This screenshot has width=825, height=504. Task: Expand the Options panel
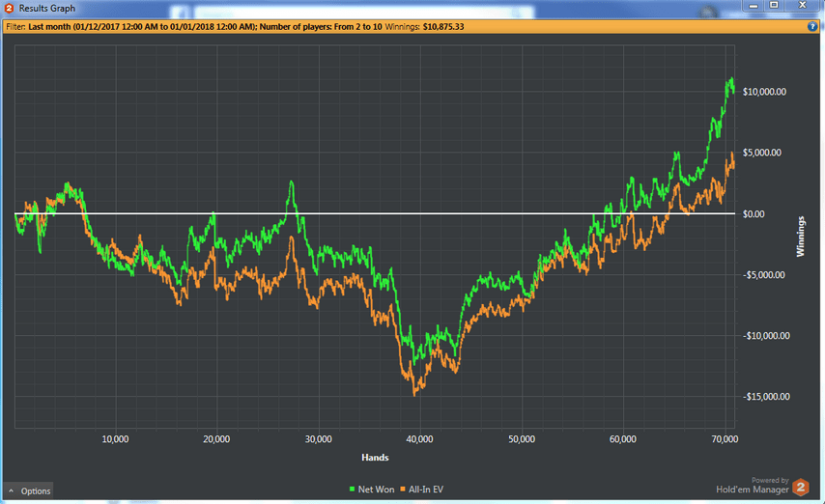[29, 490]
